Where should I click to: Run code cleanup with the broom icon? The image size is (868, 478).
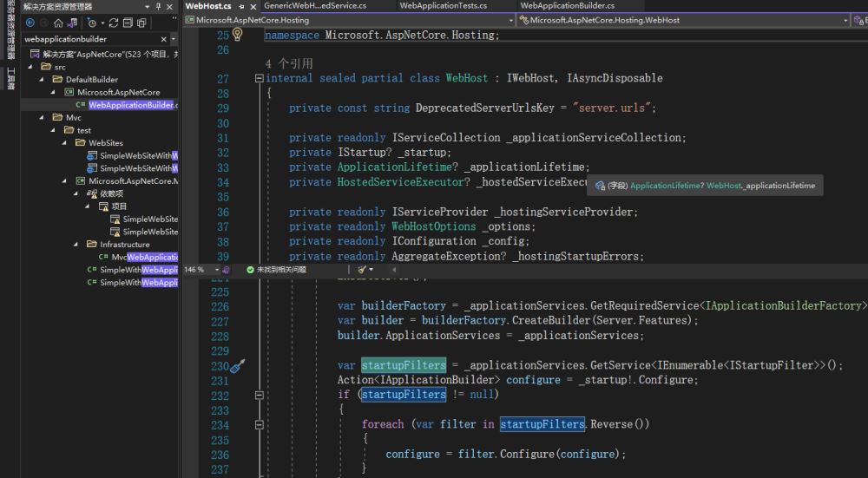tap(361, 270)
